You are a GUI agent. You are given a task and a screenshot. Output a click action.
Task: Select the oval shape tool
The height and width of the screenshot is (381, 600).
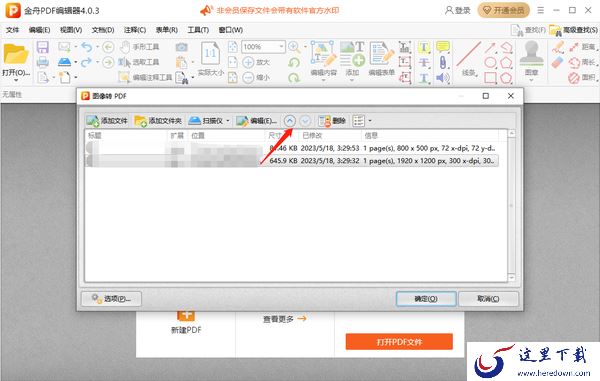[491, 62]
